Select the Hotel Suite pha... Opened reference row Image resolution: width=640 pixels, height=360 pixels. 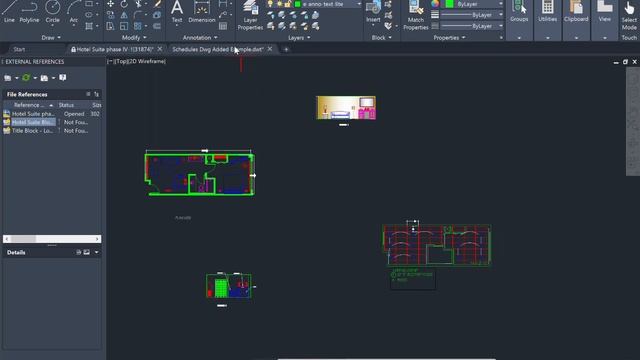point(52,114)
